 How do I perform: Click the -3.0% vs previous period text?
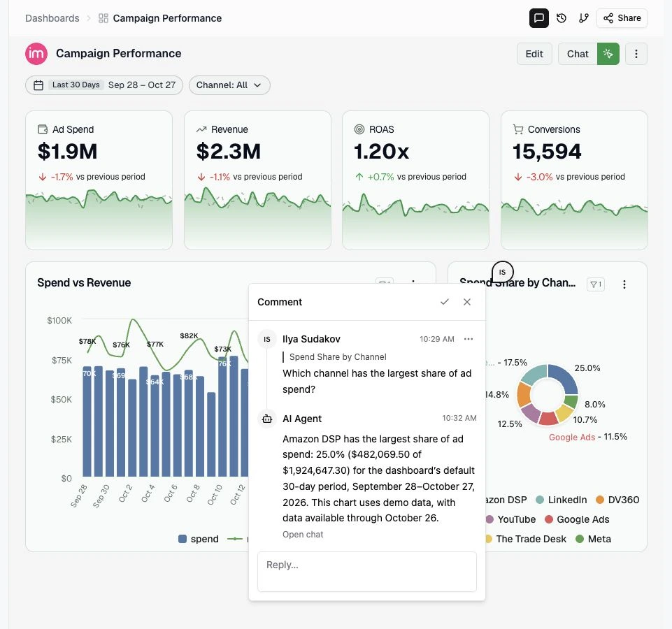point(576,177)
